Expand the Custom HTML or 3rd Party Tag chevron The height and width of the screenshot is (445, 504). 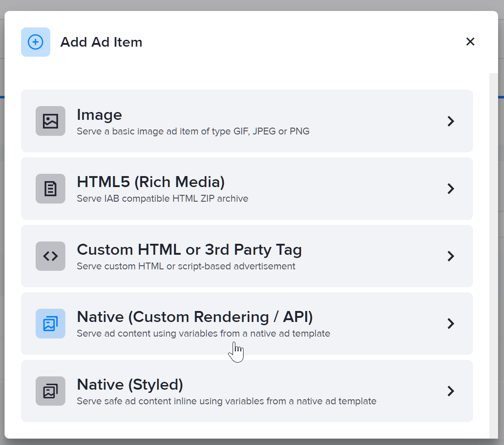451,256
